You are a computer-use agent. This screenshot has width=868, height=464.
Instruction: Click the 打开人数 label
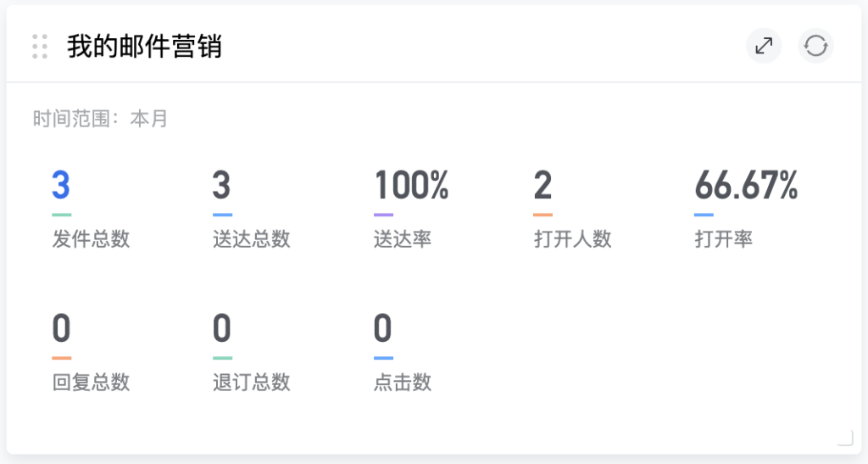[x=572, y=239]
